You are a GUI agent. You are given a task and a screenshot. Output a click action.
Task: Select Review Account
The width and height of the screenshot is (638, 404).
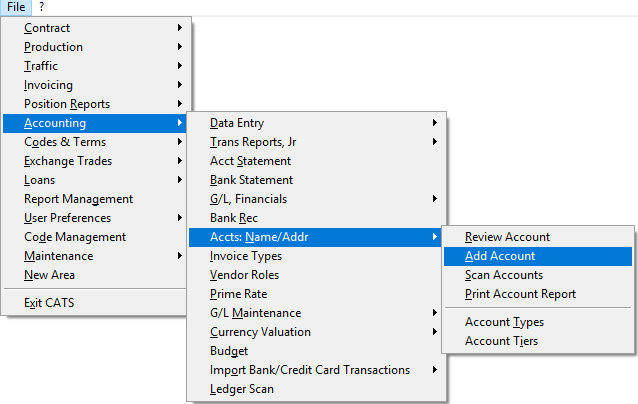point(538,237)
